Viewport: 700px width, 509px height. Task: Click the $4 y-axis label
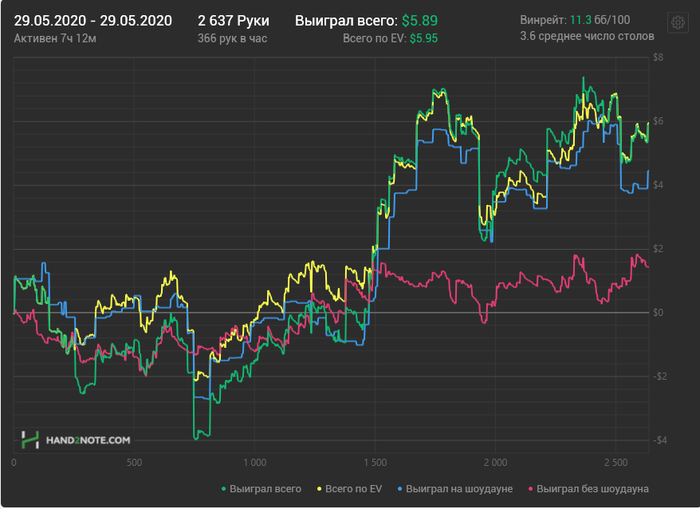[x=658, y=185]
